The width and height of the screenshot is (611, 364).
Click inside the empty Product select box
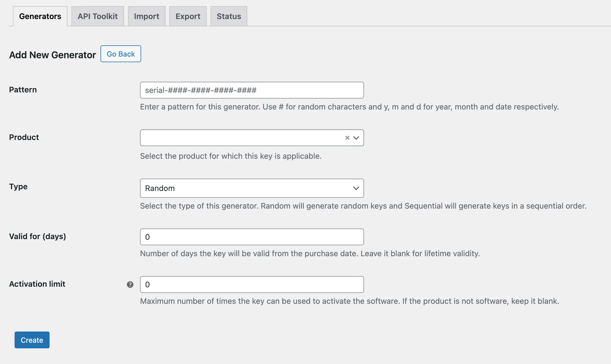[241, 138]
